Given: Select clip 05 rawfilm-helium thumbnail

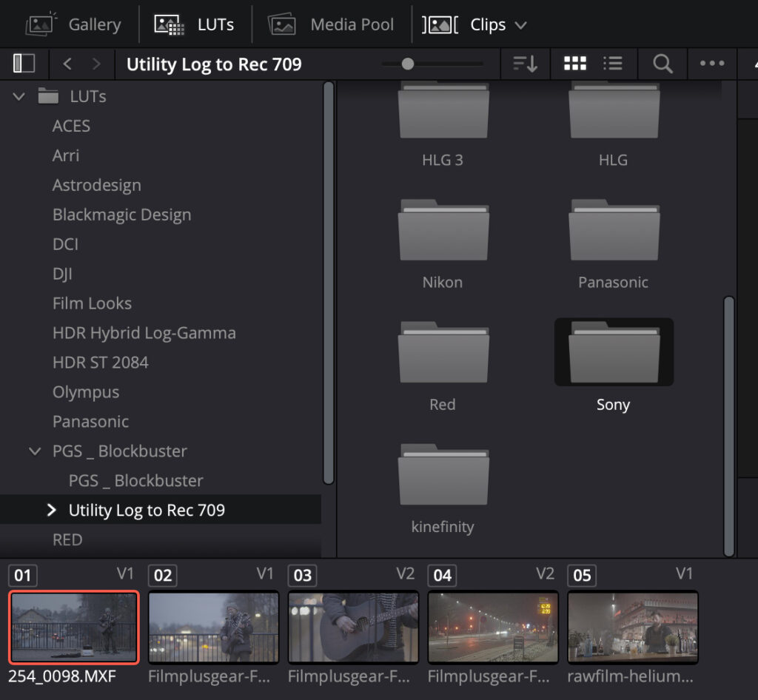Looking at the screenshot, I should pyautogui.click(x=633, y=627).
